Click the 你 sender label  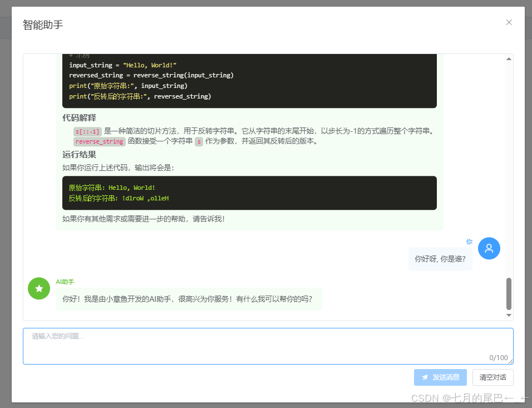[x=469, y=242]
